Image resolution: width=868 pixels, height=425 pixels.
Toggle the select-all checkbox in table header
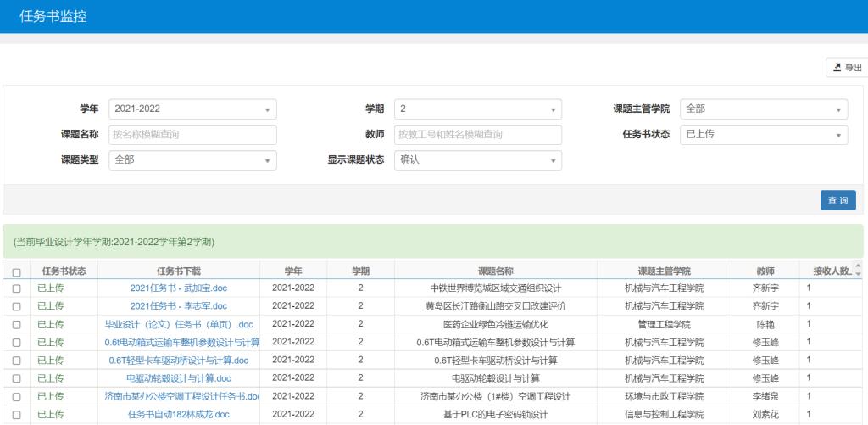(x=16, y=272)
